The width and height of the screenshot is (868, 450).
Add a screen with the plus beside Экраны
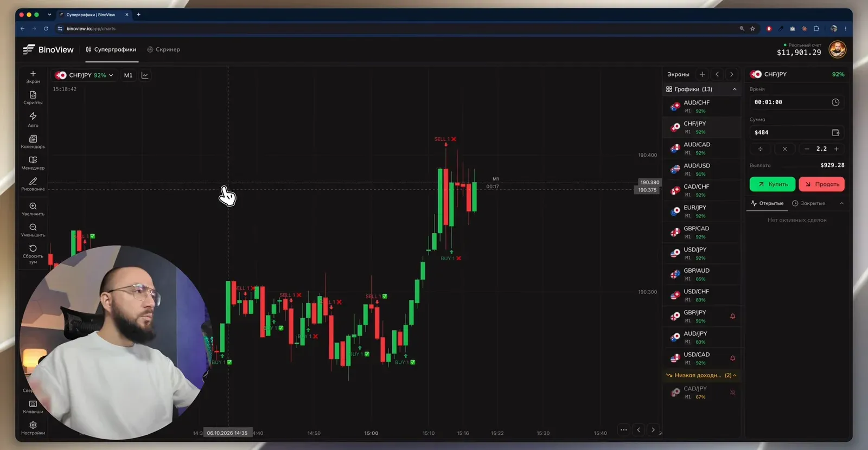(x=703, y=74)
